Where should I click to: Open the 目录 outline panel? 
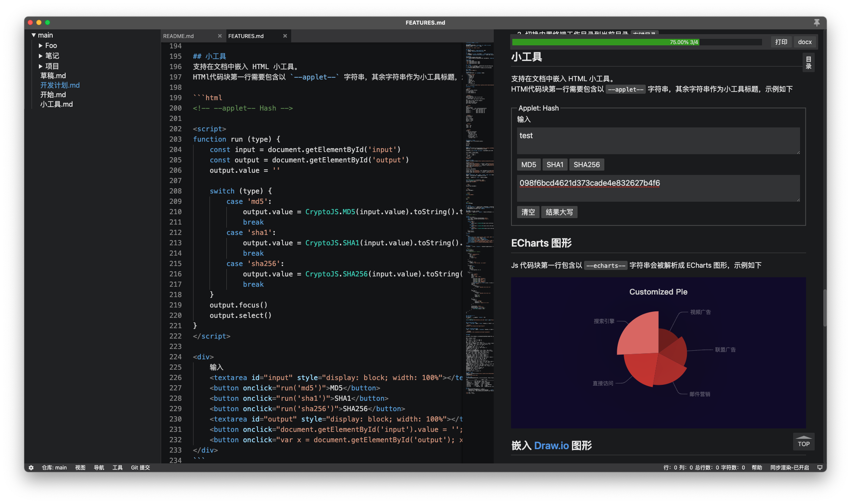[808, 63]
